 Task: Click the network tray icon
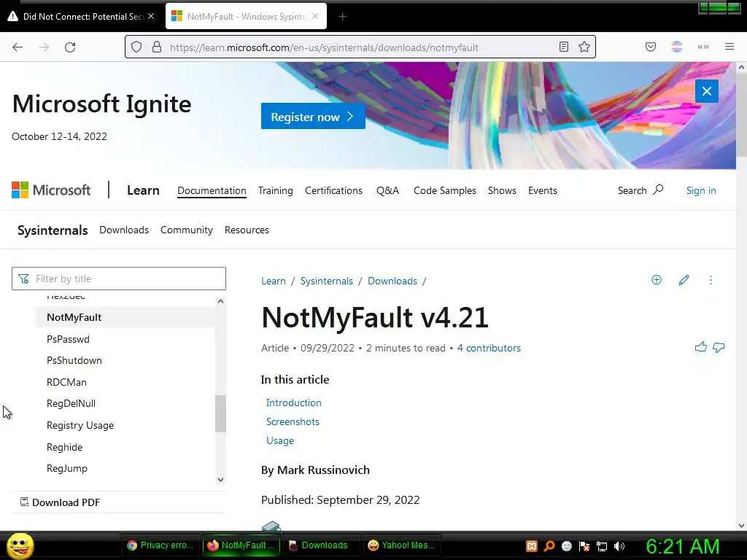pos(602,546)
